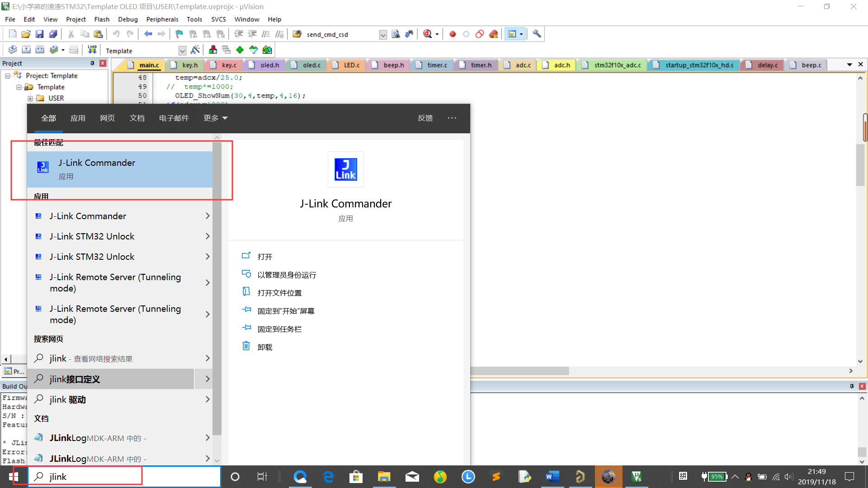The width and height of the screenshot is (868, 488).
Task: Expand the J-Link STM32 Unlock result
Action: tap(208, 236)
